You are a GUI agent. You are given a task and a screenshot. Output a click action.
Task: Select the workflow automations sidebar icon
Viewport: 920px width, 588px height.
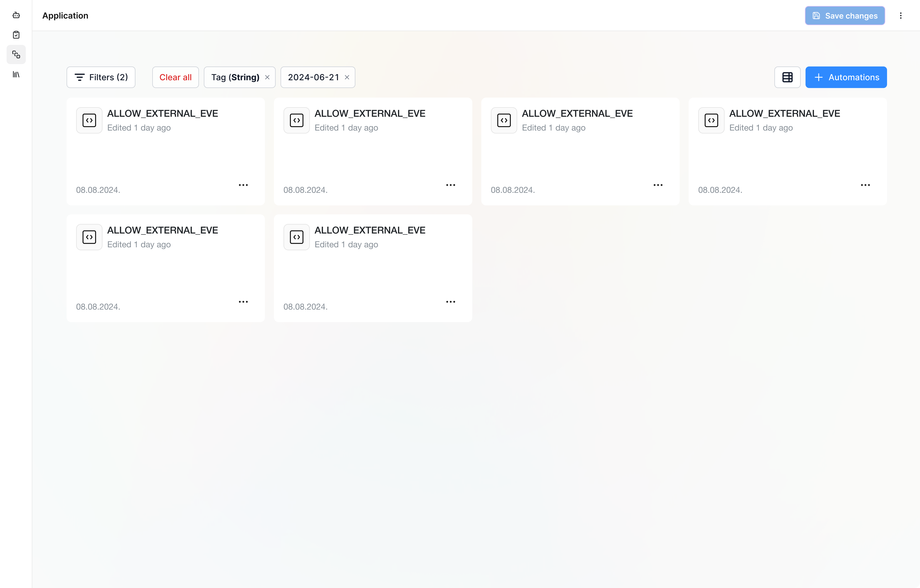click(x=16, y=55)
